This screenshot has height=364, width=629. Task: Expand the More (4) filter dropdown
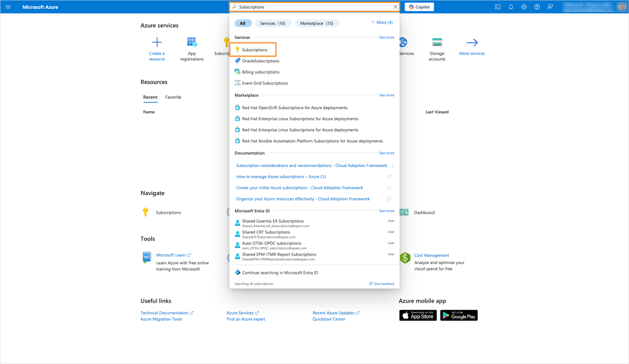pos(382,22)
